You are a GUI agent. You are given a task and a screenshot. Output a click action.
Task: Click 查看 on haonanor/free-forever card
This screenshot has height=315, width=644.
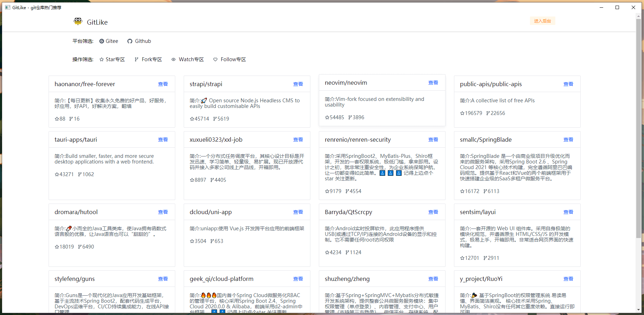click(x=163, y=84)
